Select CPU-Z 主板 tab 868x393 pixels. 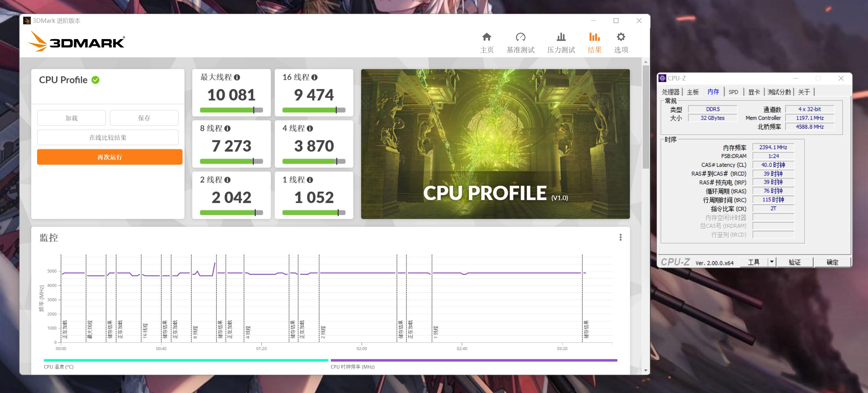click(693, 92)
